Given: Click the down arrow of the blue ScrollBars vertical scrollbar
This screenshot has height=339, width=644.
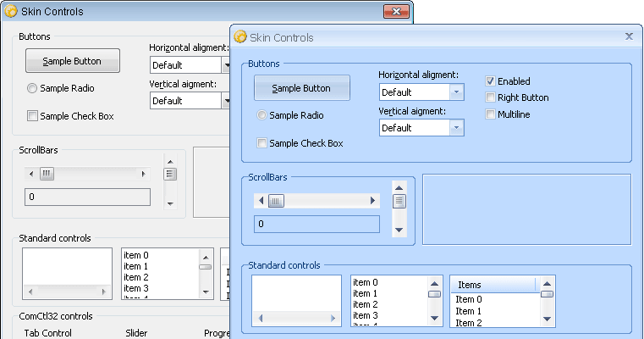Looking at the screenshot, I should (x=399, y=229).
